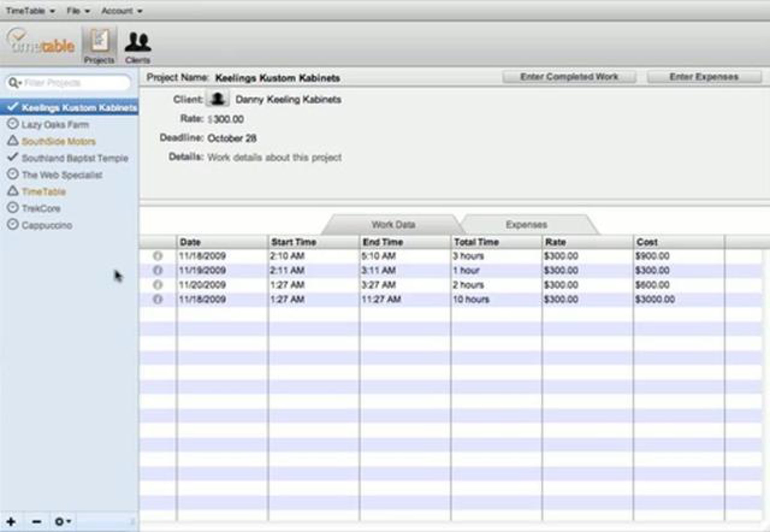Click the Enter Completed Work button
Screen dimensions: 770x532
569,77
